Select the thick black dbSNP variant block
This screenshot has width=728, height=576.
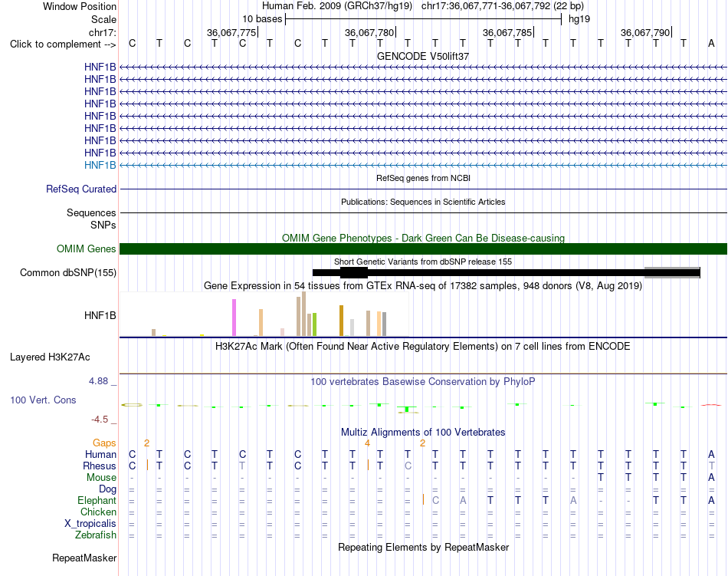[354, 273]
